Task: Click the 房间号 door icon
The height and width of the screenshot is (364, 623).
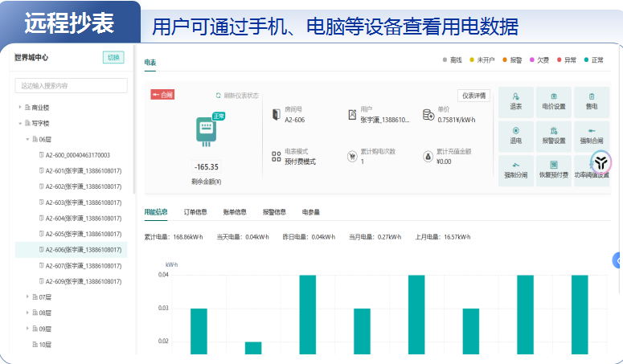Action: [x=277, y=114]
